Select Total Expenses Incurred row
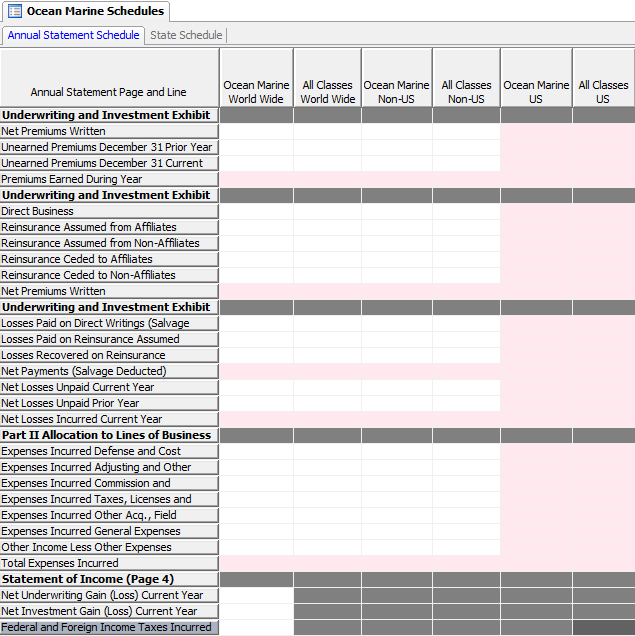Image resolution: width=635 pixels, height=636 pixels. [109, 563]
